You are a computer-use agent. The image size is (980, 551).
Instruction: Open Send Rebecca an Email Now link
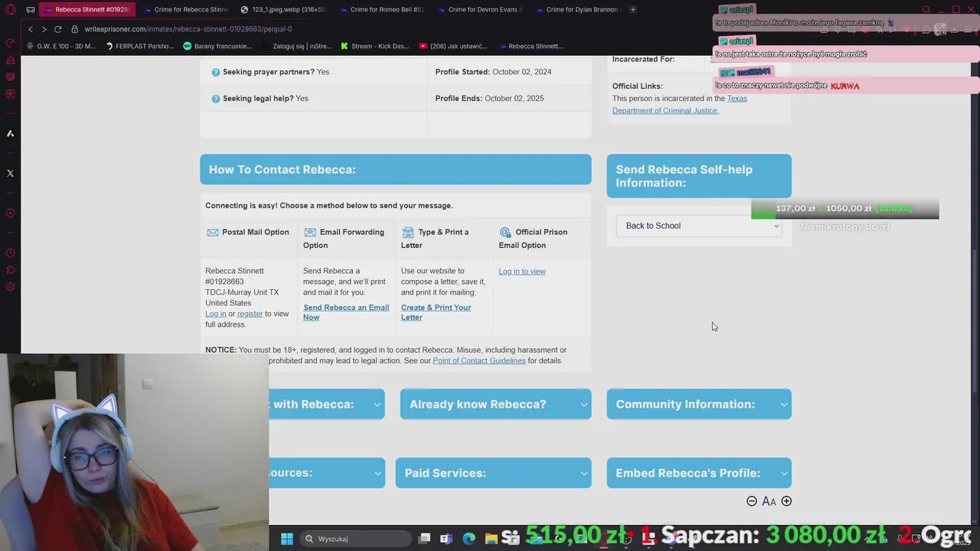tap(346, 312)
